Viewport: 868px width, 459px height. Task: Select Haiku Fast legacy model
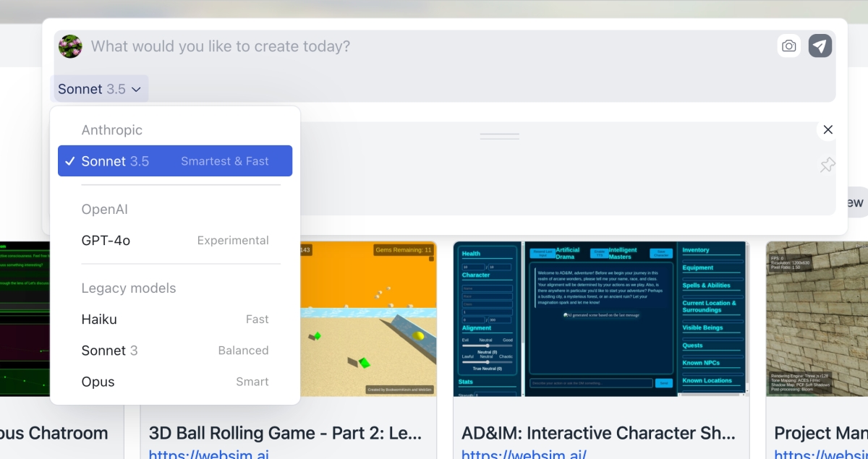(175, 319)
